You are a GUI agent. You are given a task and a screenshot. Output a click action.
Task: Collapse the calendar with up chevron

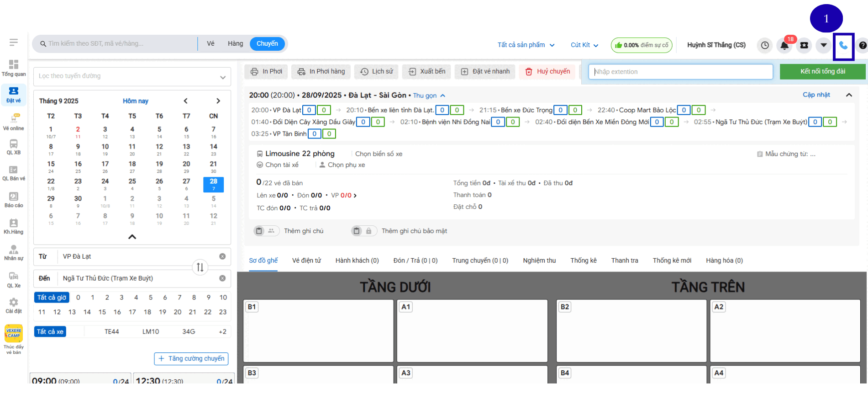132,237
